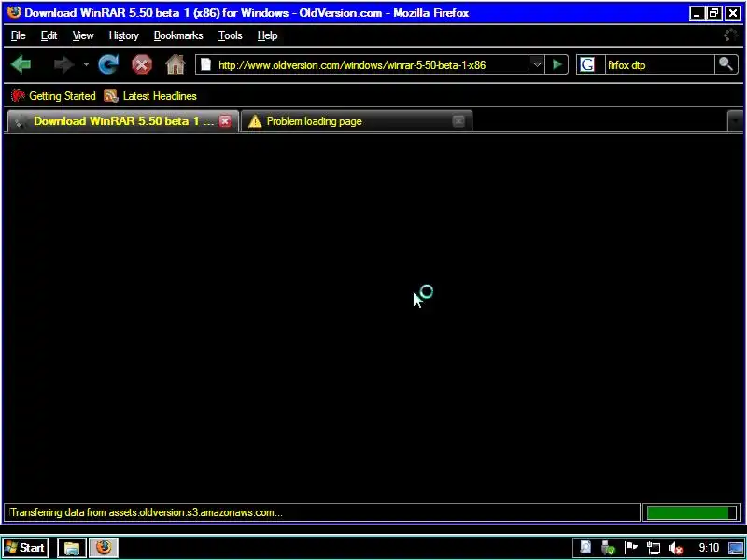
Task: Stop loading the page
Action: click(142, 64)
